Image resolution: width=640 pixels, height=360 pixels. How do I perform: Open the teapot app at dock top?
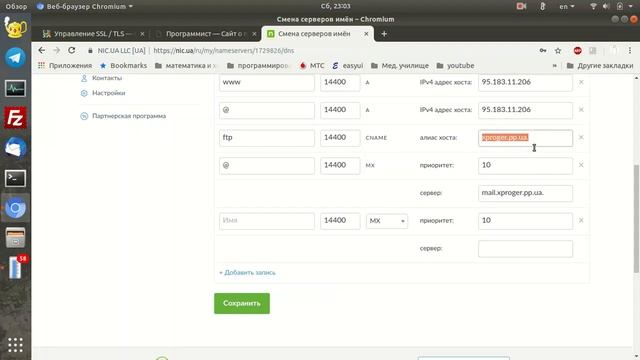[x=15, y=28]
